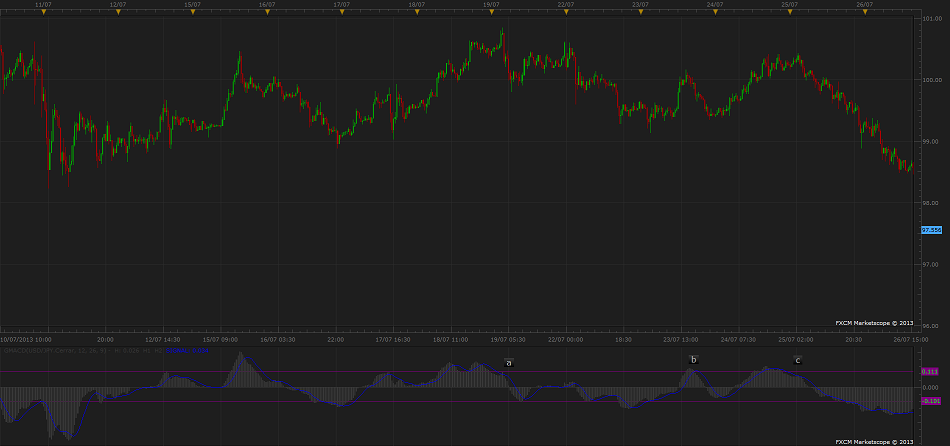Select the 12/07 day marker arrow
This screenshot has width=950, height=446.
click(x=118, y=12)
